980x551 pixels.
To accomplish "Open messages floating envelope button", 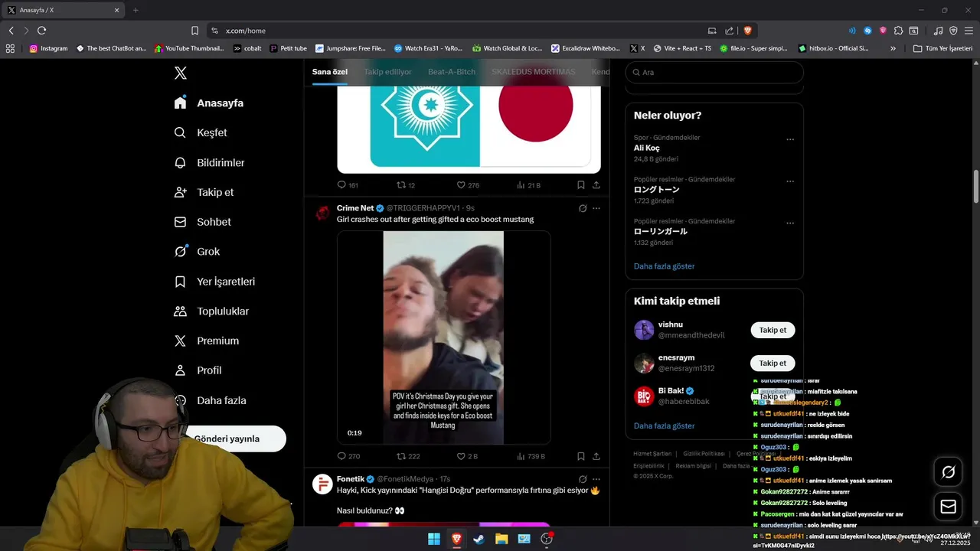I will coord(948,507).
